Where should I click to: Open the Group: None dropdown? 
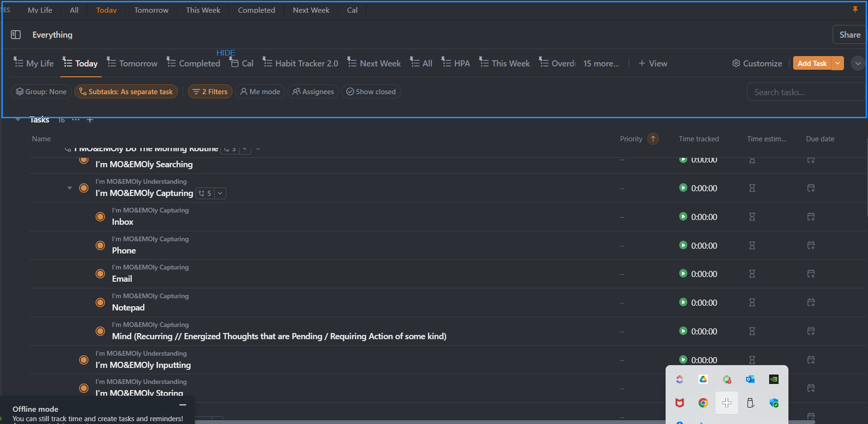click(41, 91)
